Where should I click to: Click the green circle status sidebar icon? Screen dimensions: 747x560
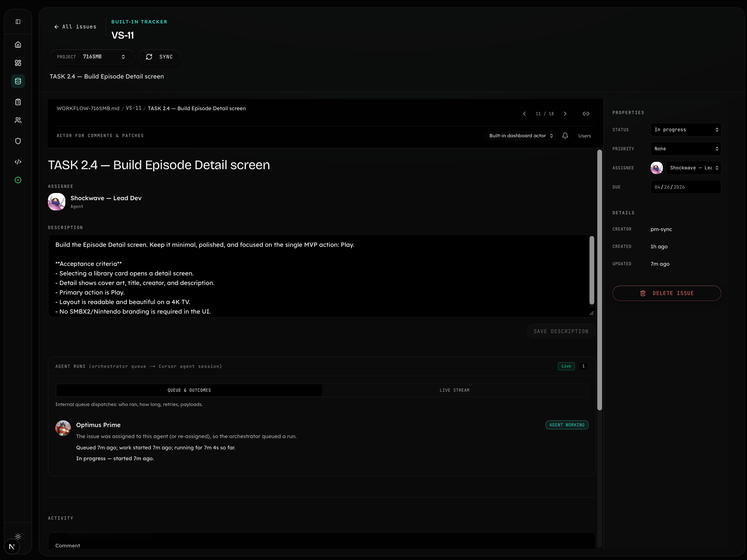pyautogui.click(x=18, y=180)
